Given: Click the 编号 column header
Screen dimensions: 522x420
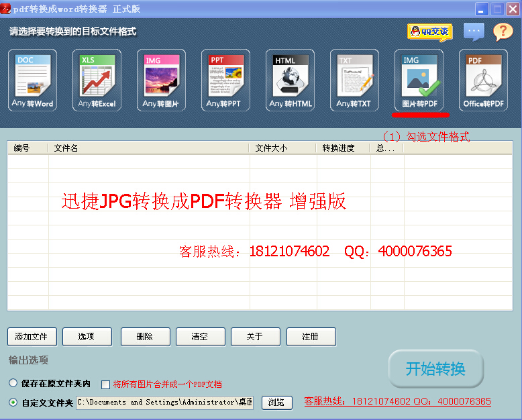Looking at the screenshot, I should pyautogui.click(x=28, y=148).
